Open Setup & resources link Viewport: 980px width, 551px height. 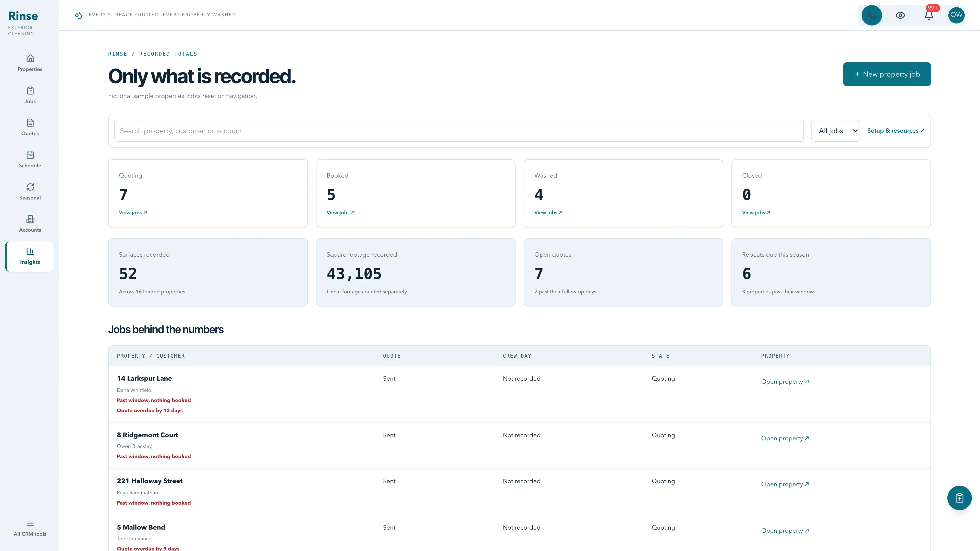(896, 131)
